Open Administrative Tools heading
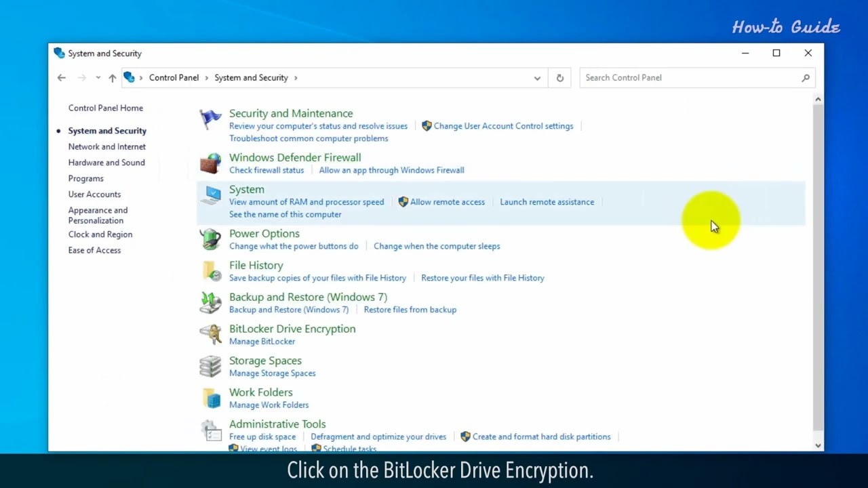This screenshot has width=868, height=488. [x=277, y=424]
